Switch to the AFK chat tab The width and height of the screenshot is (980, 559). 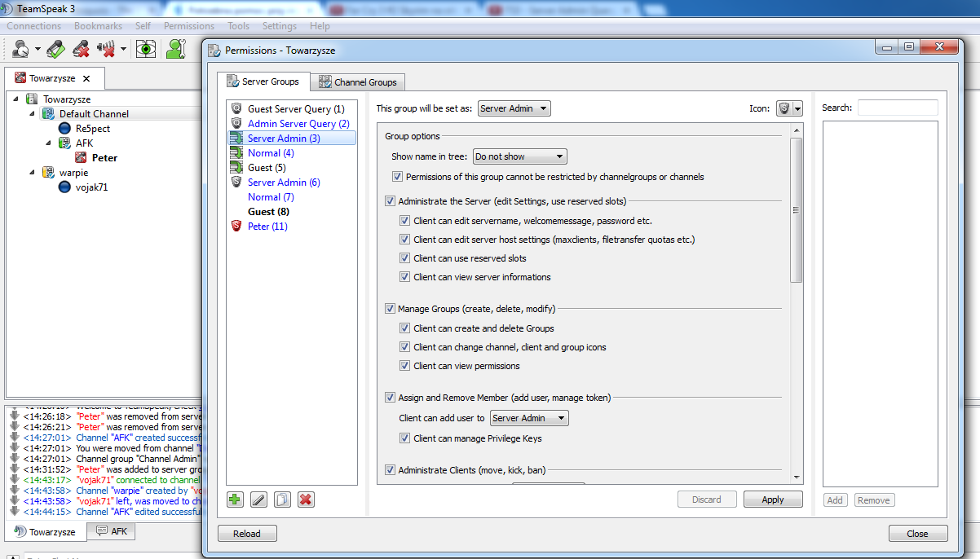[x=112, y=531]
